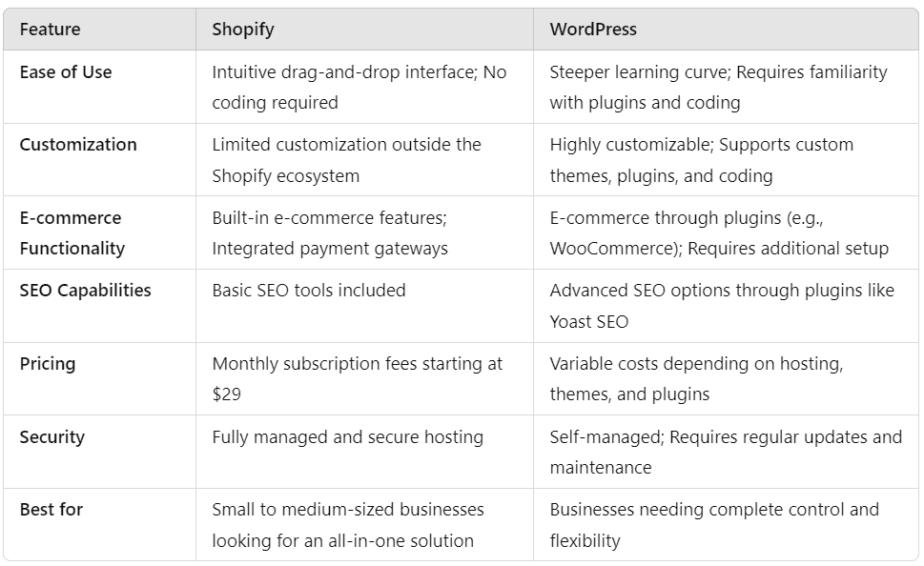
Task: Click the Highly customizable WordPress cell
Action: tap(701, 160)
